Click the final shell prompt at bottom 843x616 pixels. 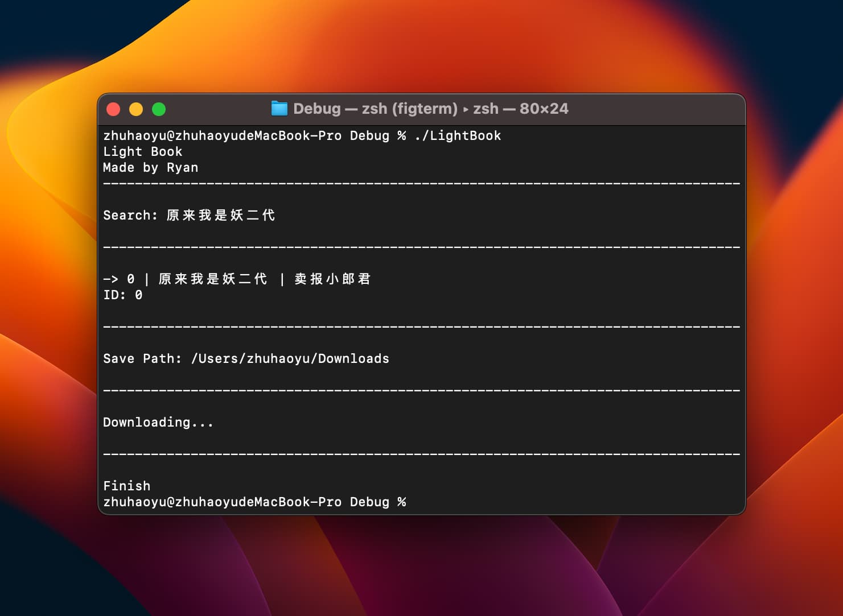click(254, 502)
